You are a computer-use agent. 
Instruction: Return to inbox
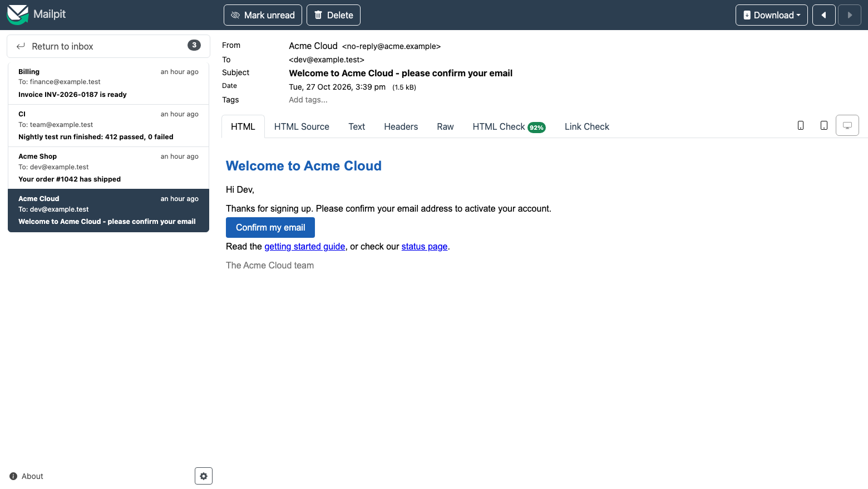108,46
